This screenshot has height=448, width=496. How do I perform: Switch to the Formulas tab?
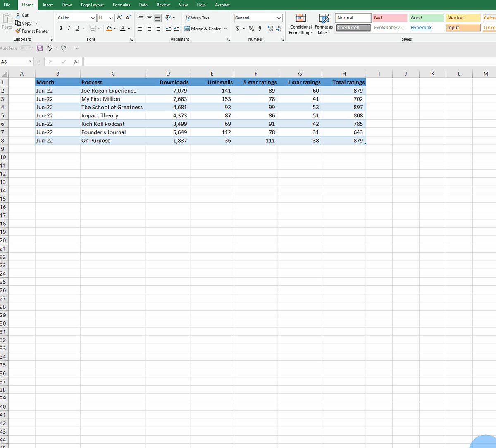[x=121, y=5]
